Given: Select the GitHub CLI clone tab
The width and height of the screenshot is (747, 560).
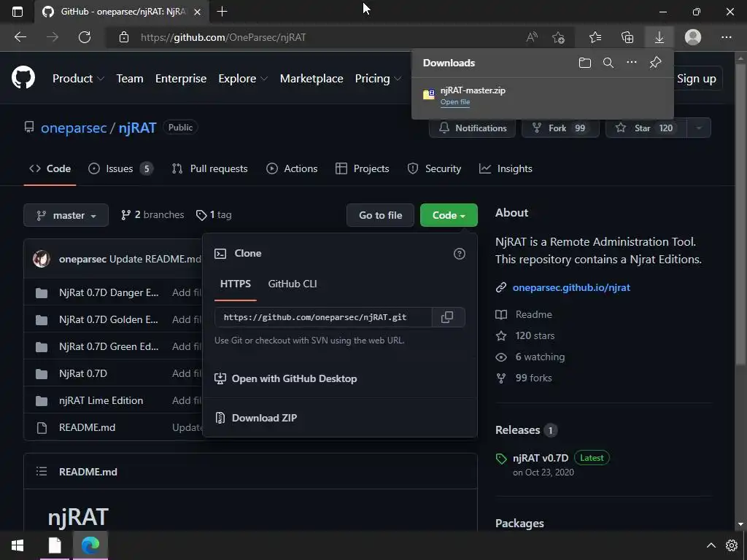Looking at the screenshot, I should [x=293, y=284].
